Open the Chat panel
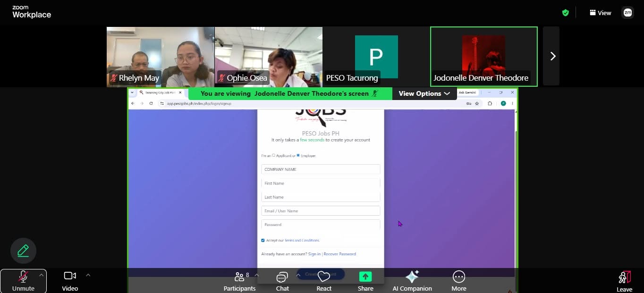Image resolution: width=644 pixels, height=293 pixels. 282,281
